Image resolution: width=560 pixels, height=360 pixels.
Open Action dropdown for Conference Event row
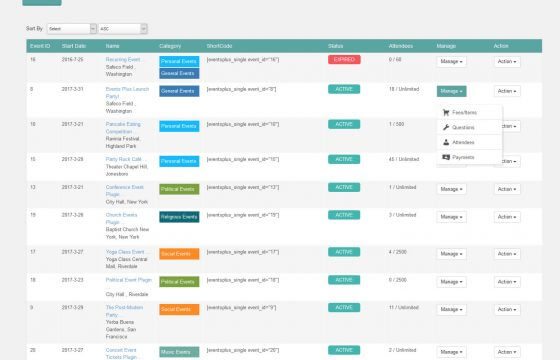507,189
